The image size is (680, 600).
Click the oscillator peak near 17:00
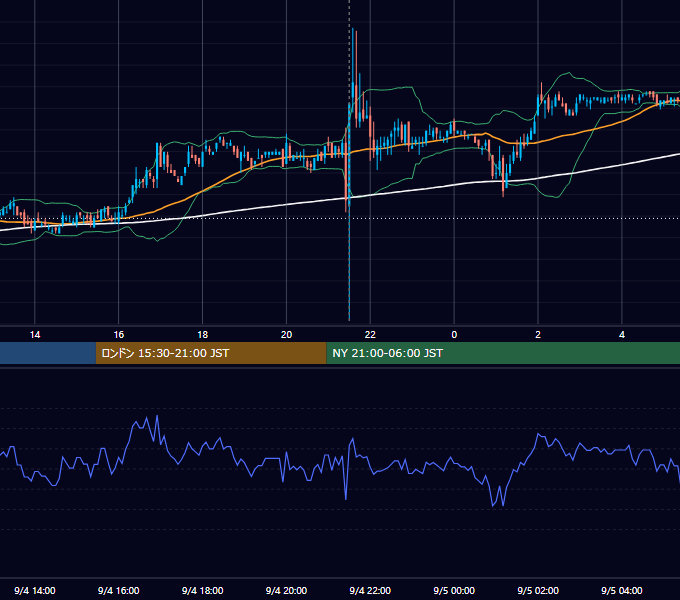coord(157,416)
